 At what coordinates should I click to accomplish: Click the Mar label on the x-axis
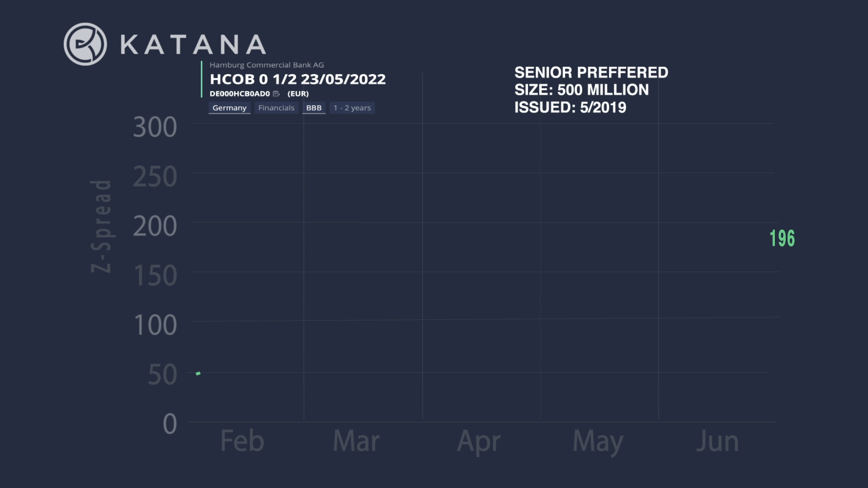pyautogui.click(x=356, y=441)
